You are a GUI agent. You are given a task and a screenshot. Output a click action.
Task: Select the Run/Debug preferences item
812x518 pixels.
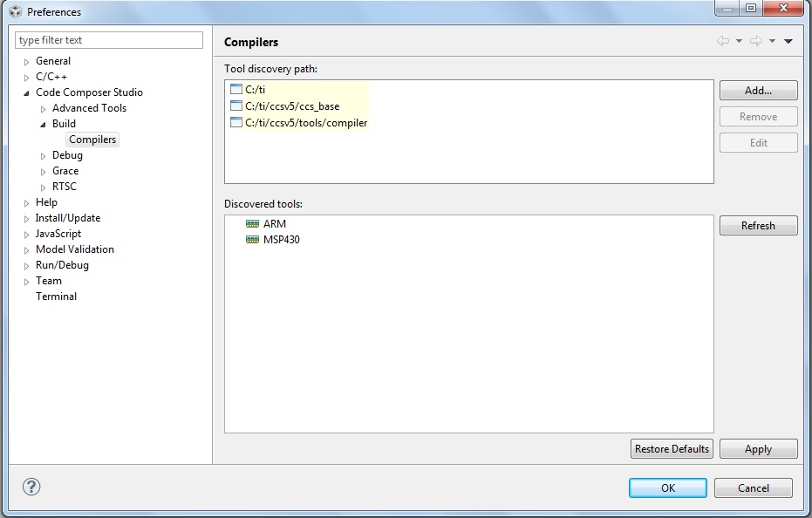[62, 265]
